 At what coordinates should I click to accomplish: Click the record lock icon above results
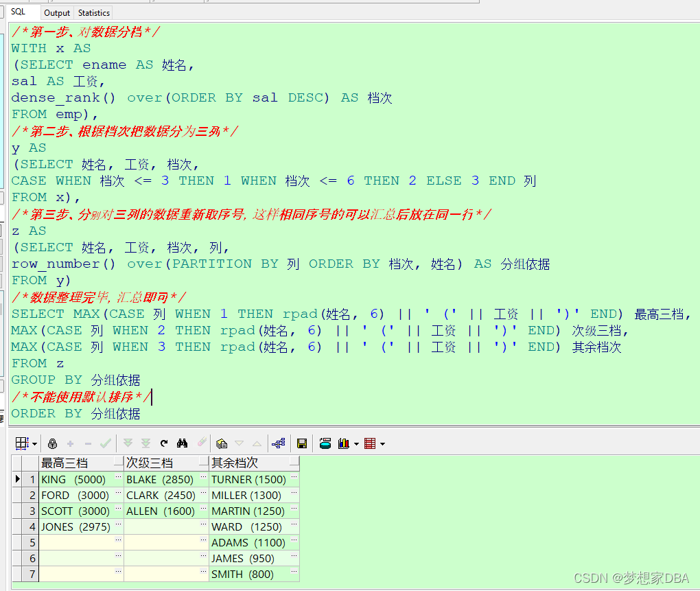point(52,443)
